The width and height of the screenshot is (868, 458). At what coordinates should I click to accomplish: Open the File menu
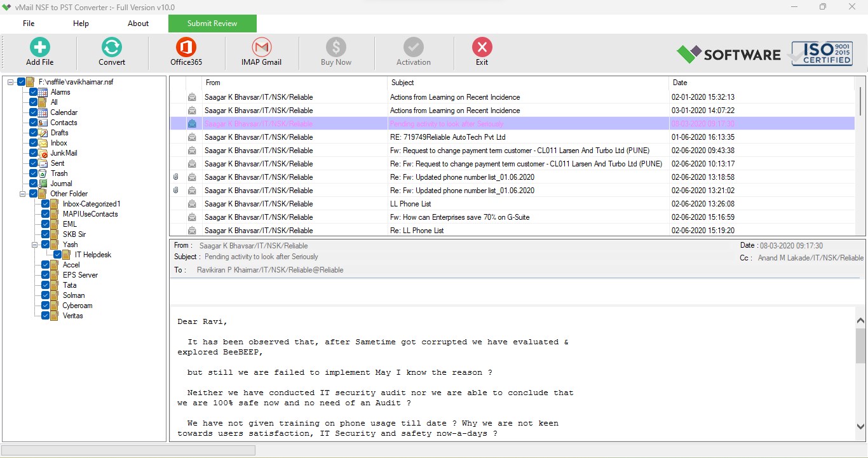pos(29,24)
